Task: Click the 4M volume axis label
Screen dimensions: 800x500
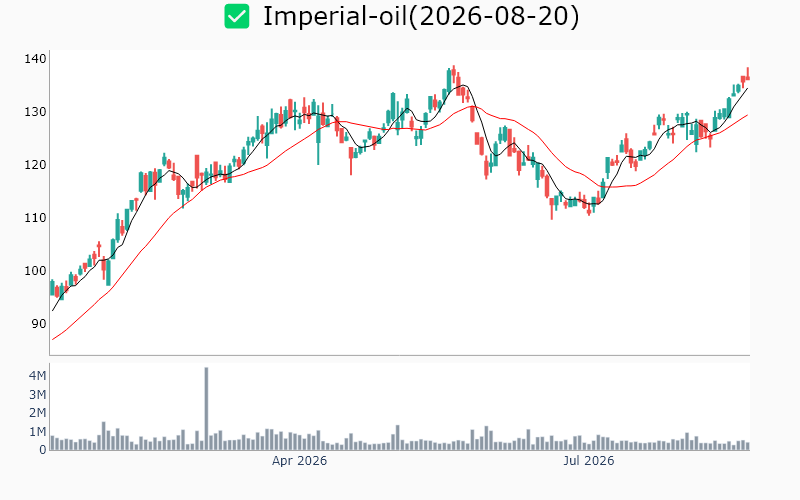Action: tap(37, 376)
